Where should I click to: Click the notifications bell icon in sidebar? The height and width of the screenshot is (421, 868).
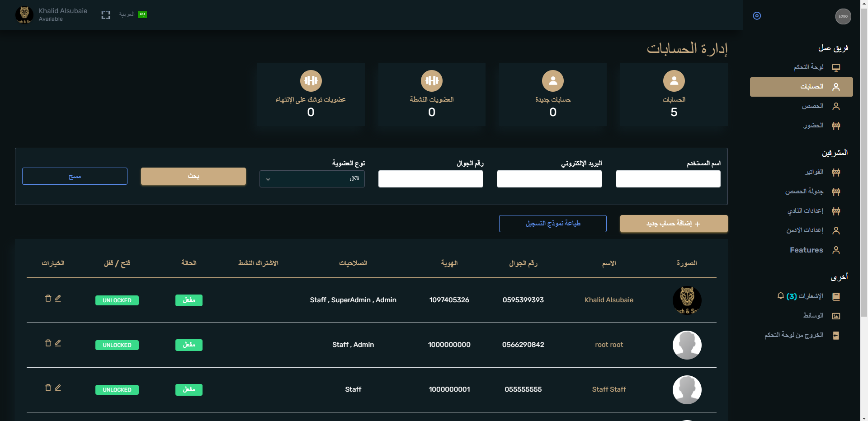(x=780, y=296)
